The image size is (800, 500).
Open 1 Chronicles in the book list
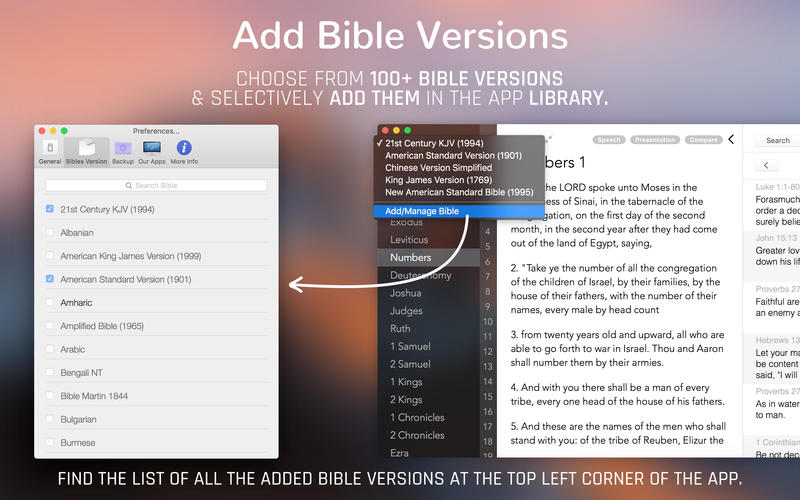click(429, 418)
